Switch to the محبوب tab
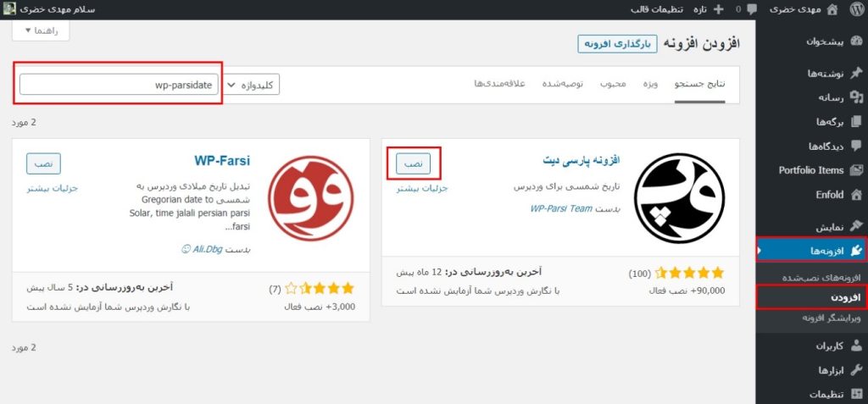The image size is (868, 404). coord(614,84)
